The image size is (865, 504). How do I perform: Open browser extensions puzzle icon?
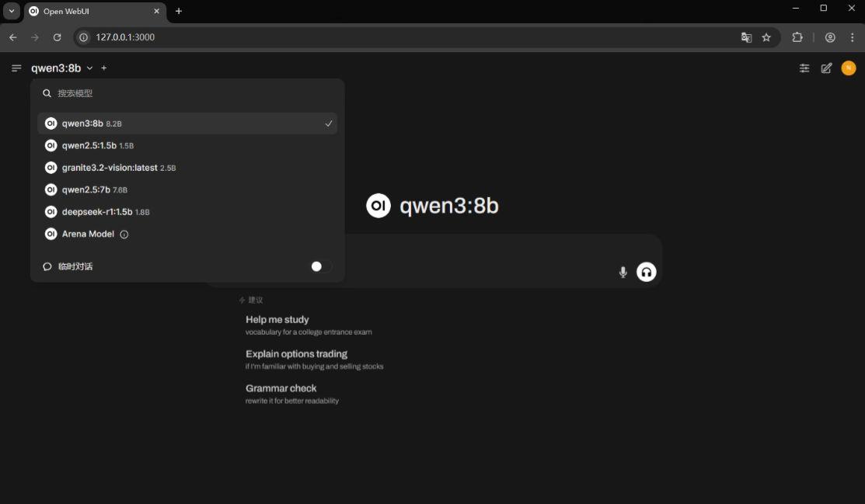tap(797, 37)
